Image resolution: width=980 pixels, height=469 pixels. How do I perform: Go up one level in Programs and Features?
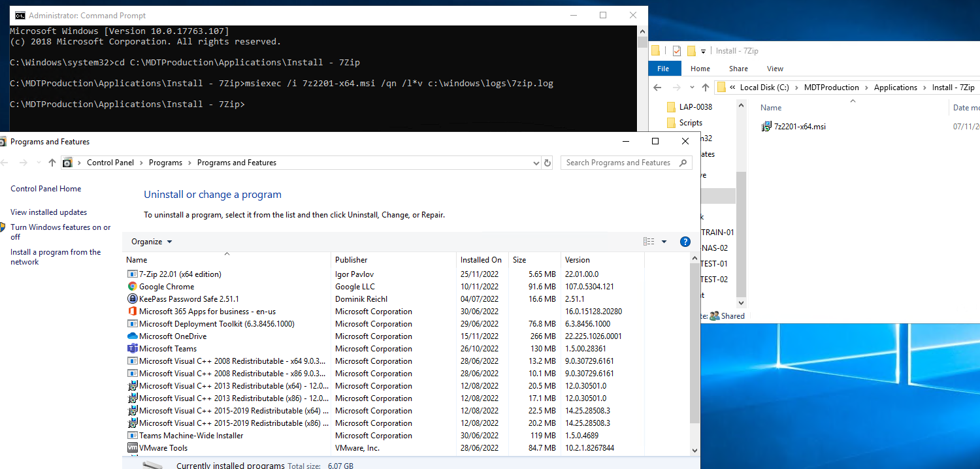point(52,163)
